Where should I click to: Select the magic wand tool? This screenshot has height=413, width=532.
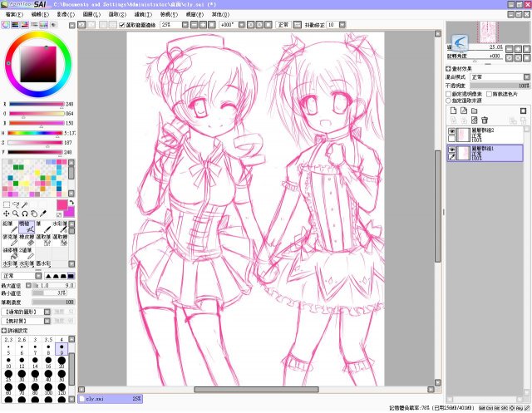pos(27,204)
